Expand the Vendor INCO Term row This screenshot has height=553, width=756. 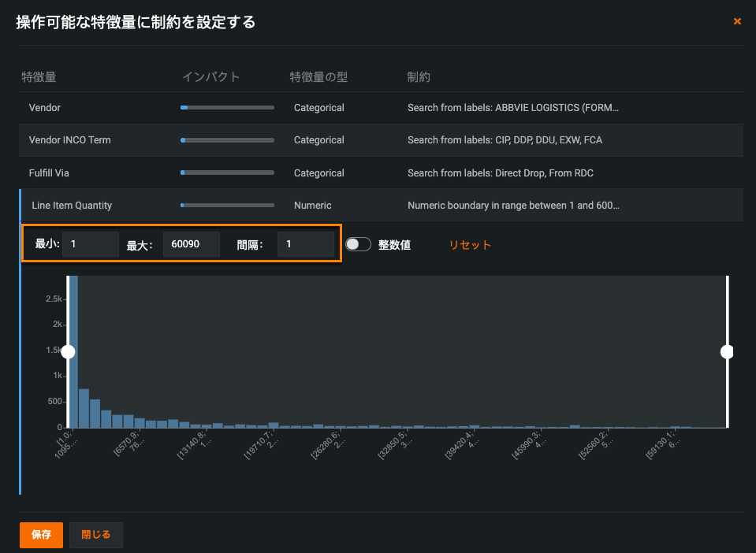(x=69, y=140)
